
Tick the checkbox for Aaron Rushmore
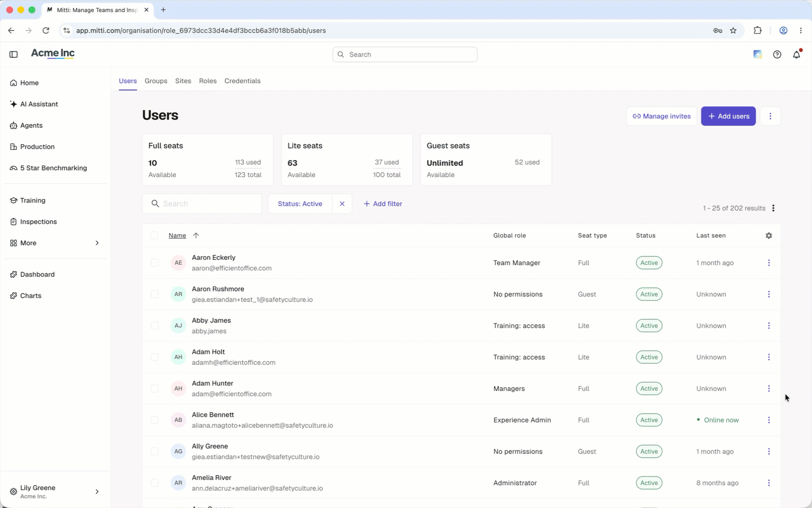[155, 294]
